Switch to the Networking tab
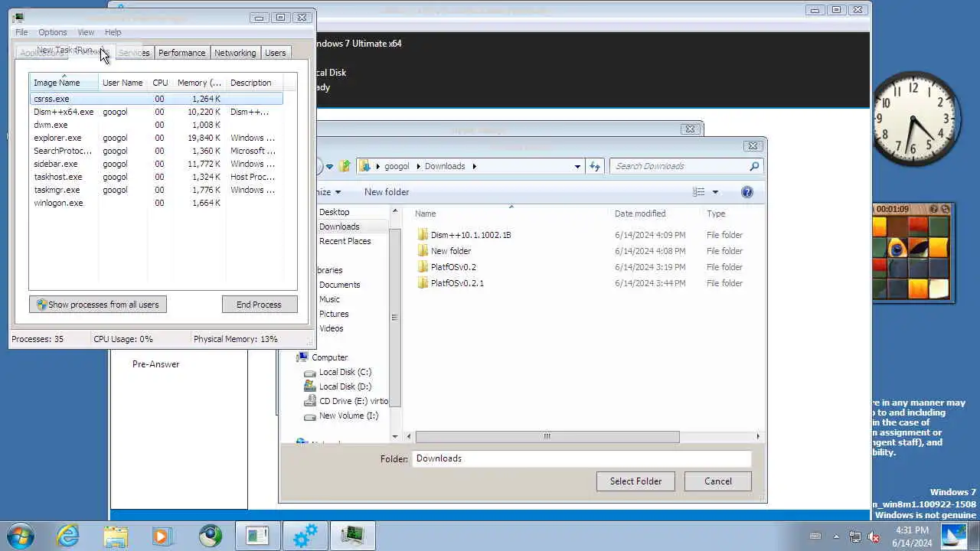980x551 pixels. (235, 53)
